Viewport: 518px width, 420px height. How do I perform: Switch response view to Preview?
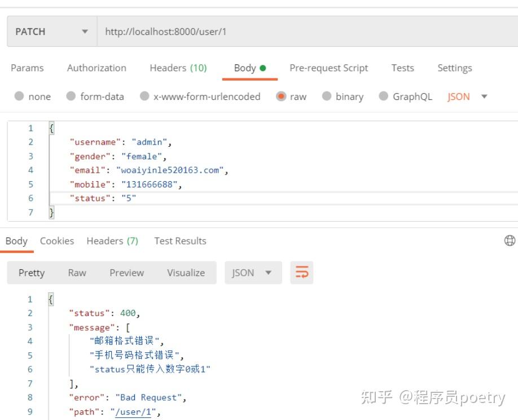[126, 273]
